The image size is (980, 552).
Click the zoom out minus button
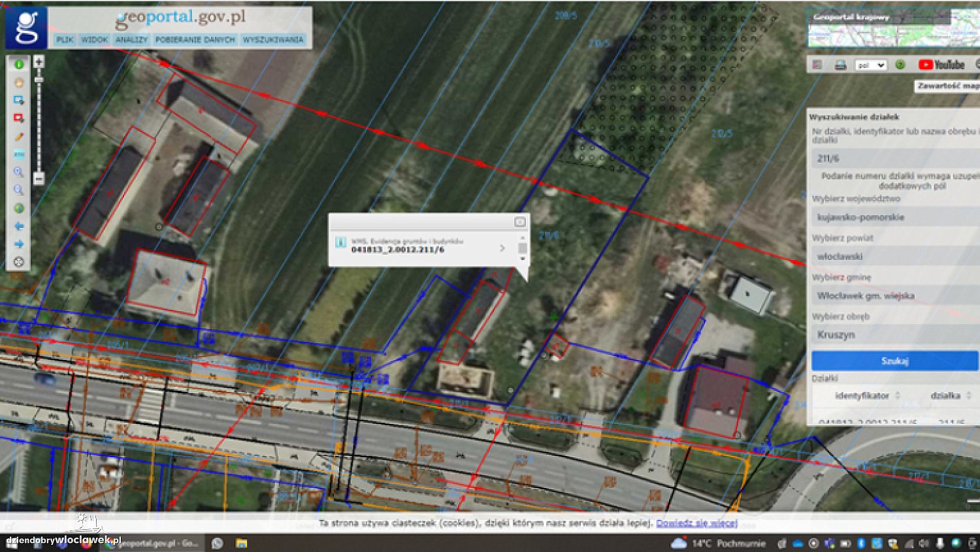point(39,178)
